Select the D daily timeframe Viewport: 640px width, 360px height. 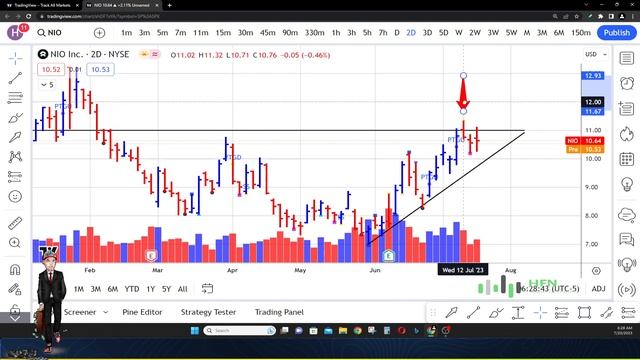point(397,33)
